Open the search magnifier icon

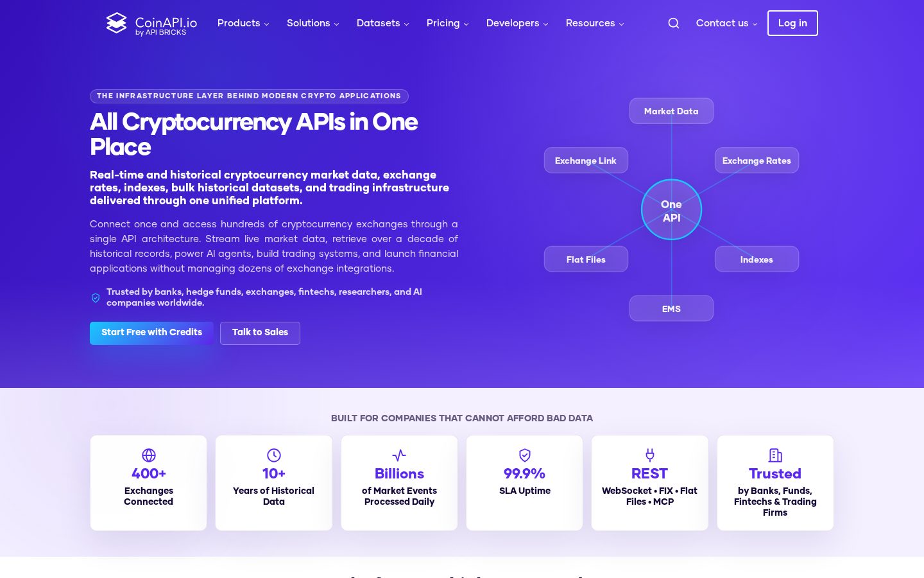(673, 23)
